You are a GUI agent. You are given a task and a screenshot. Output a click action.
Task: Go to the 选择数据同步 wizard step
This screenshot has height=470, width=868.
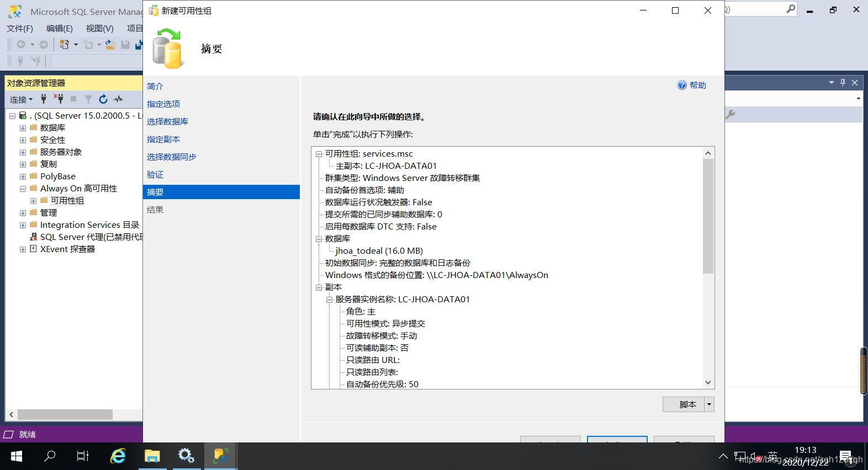pyautogui.click(x=172, y=157)
